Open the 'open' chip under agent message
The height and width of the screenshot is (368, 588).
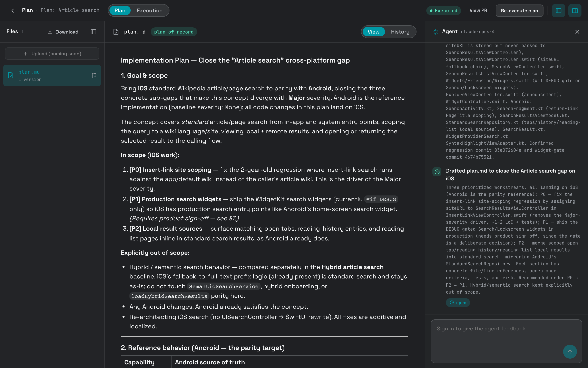pos(458,303)
